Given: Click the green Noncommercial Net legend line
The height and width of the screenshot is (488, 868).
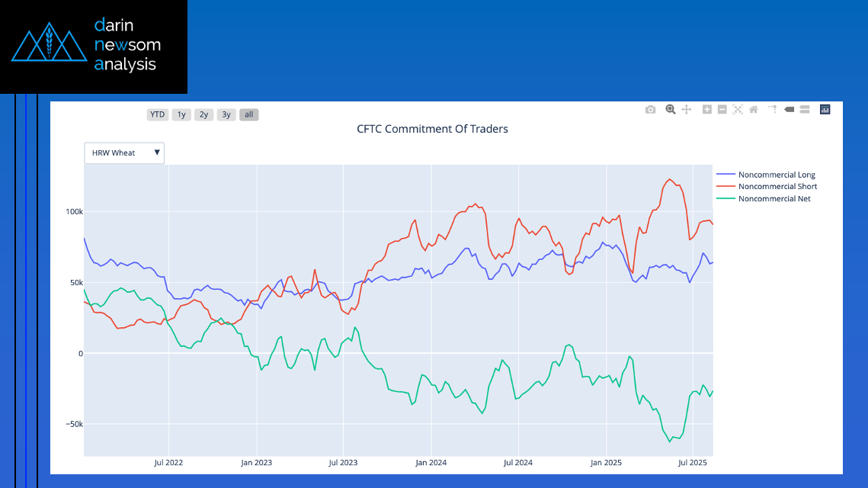Looking at the screenshot, I should [x=726, y=199].
